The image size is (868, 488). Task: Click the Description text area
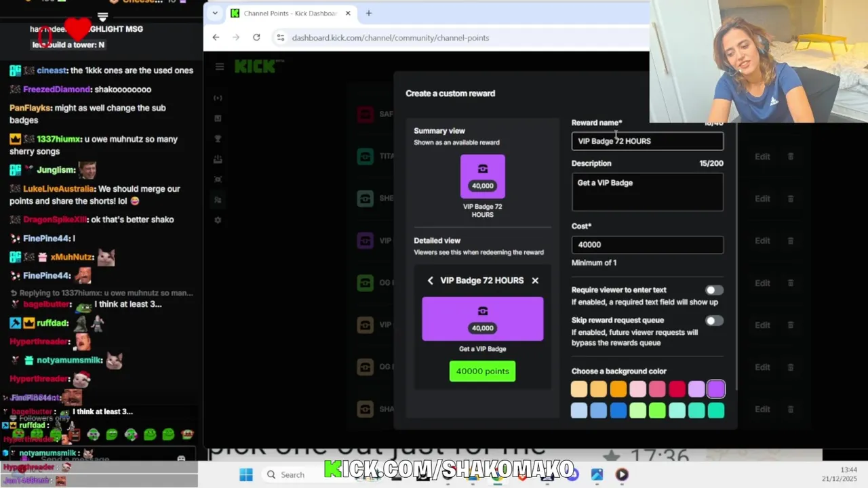pos(648,191)
